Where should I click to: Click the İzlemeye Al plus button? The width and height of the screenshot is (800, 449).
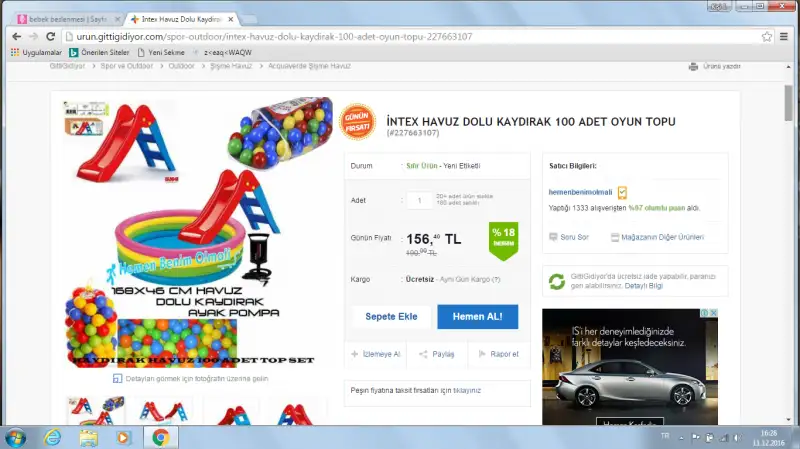tap(376, 354)
